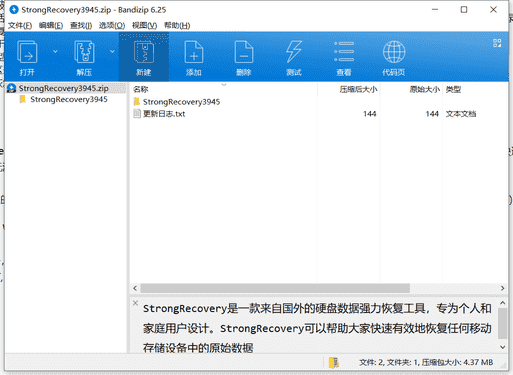This screenshot has height=375, width=513.
Task: Click the horizontal scrollbar left arrow
Action: click(135, 288)
